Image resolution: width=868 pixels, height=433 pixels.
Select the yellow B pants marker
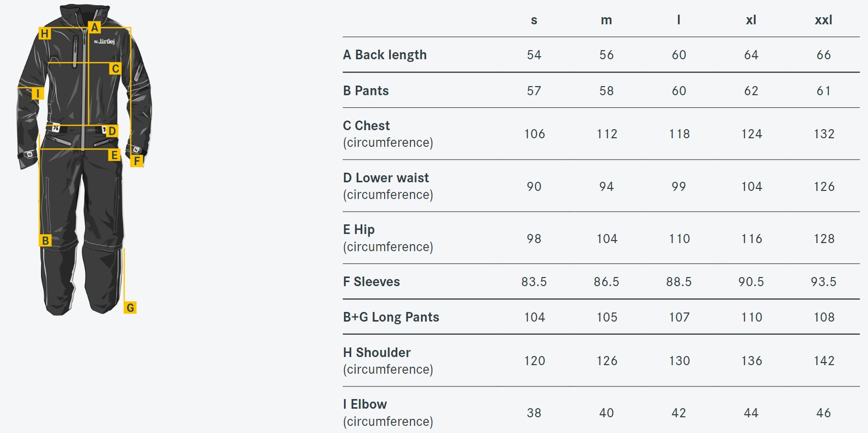(46, 241)
